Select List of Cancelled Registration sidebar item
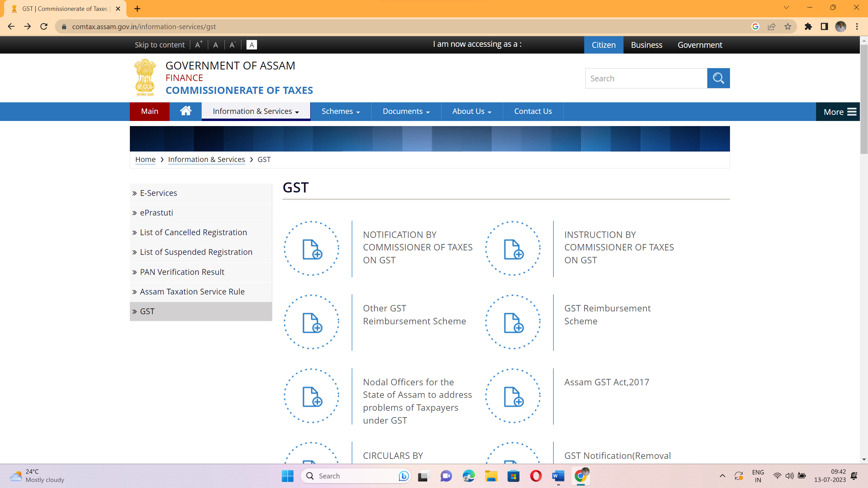This screenshot has height=488, width=868. coord(193,232)
